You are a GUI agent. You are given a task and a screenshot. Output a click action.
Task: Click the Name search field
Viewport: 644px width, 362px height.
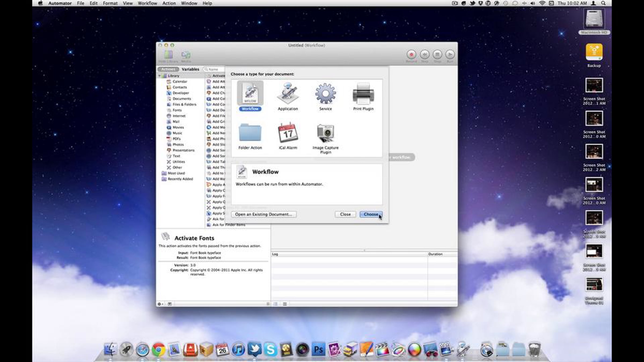click(214, 69)
